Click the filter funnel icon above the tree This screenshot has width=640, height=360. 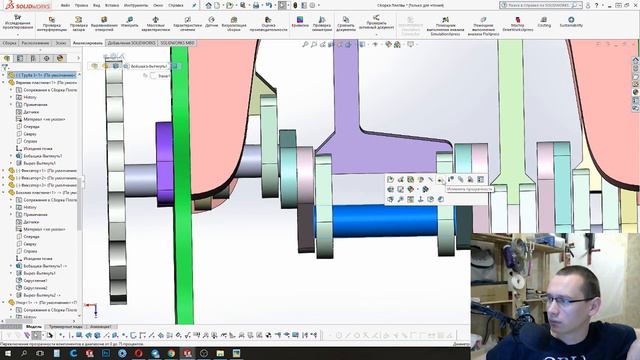tap(5, 67)
